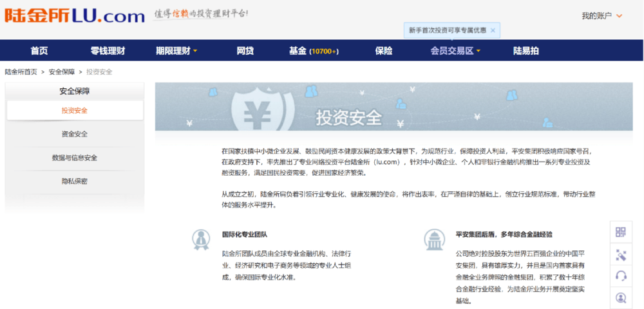Open the 会员交易区 dropdown menu

coord(455,51)
